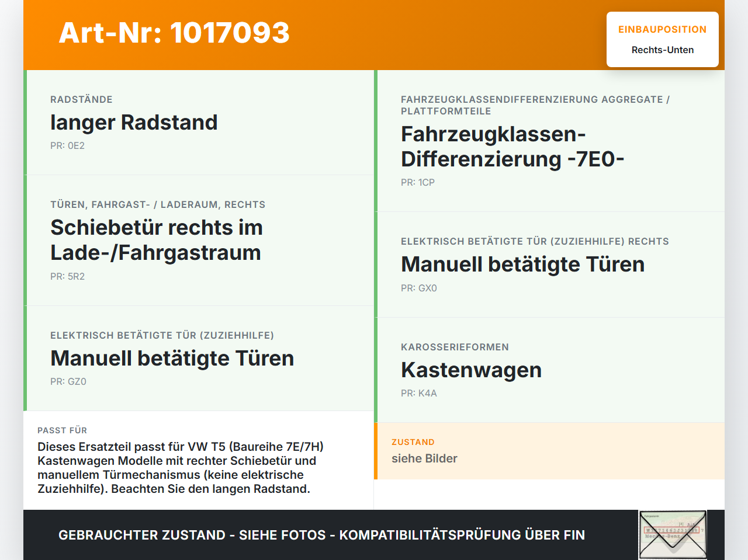The height and width of the screenshot is (560, 748).
Task: Click the 'TÜREN, FAHRGAST- / LADERAUM, RECHTS' label
Action: tap(158, 204)
